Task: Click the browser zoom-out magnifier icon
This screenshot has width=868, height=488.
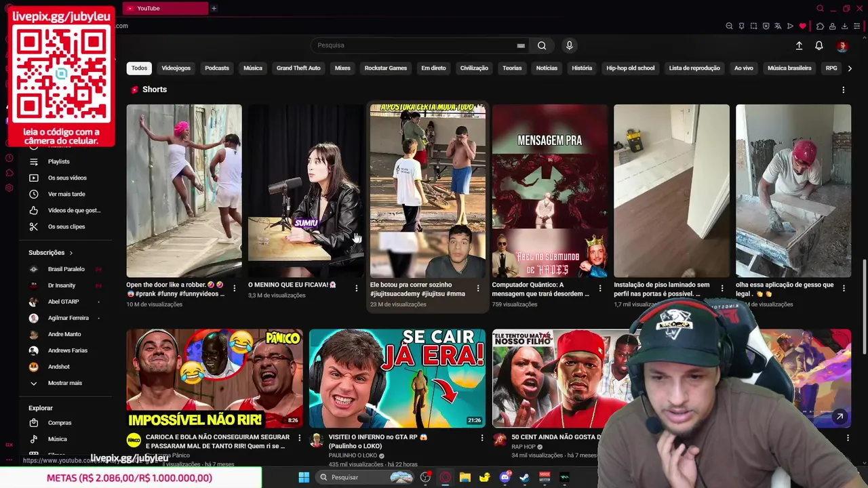Action: click(729, 26)
